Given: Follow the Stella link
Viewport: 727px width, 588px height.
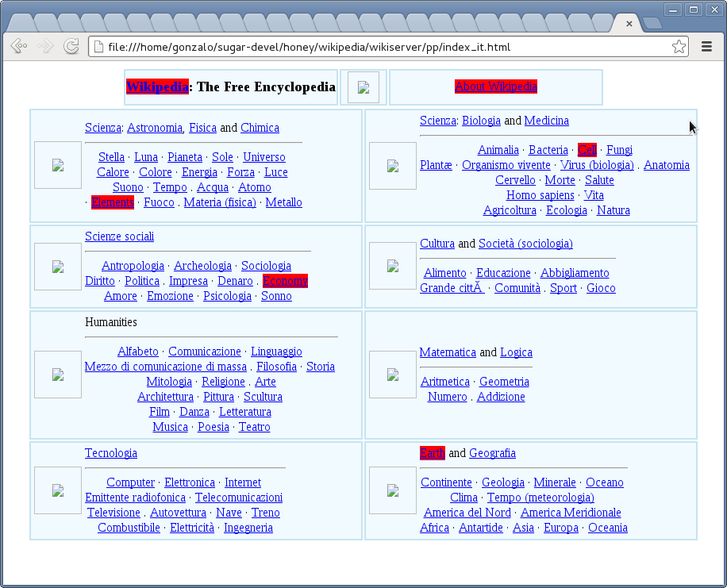Looking at the screenshot, I should pyautogui.click(x=111, y=157).
